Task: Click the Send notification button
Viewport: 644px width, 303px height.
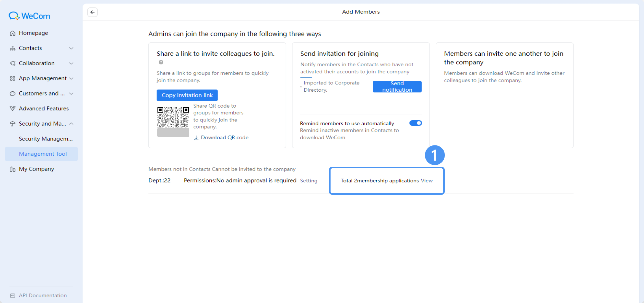Action: [397, 87]
